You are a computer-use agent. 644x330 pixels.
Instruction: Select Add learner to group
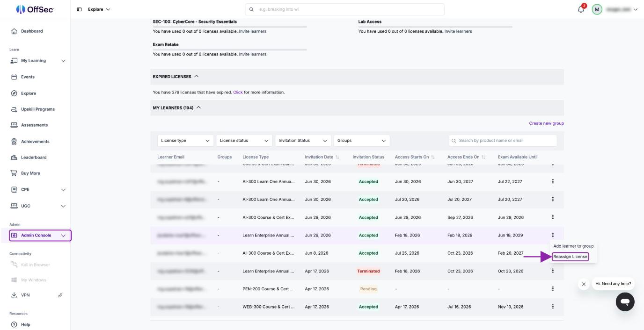point(573,246)
